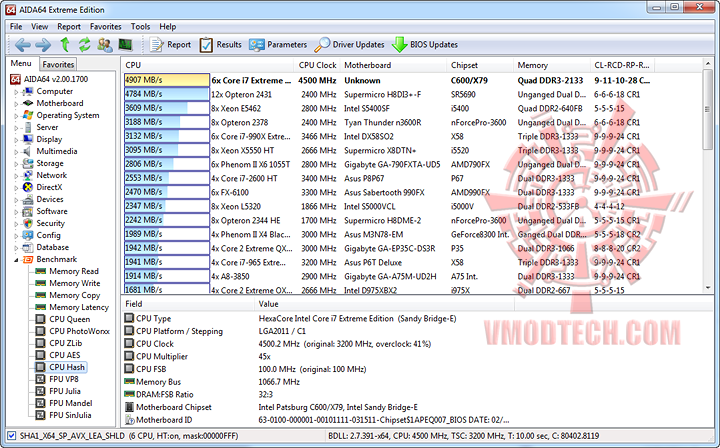Open the Tools menu
Image resolution: width=720 pixels, height=448 pixels.
[141, 27]
